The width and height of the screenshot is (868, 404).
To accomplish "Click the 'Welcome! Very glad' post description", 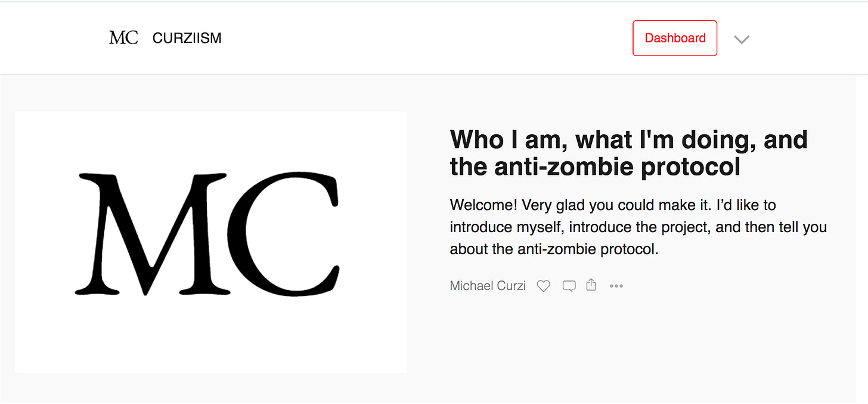I will pos(638,227).
